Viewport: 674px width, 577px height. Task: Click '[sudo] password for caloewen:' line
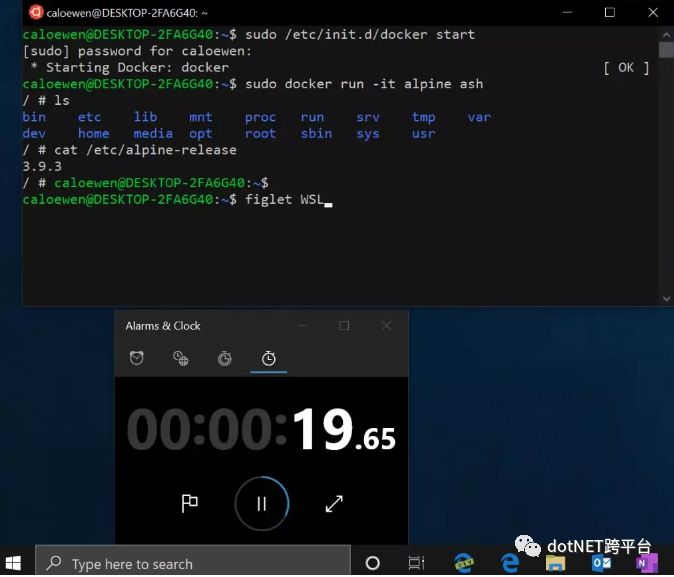(x=138, y=51)
